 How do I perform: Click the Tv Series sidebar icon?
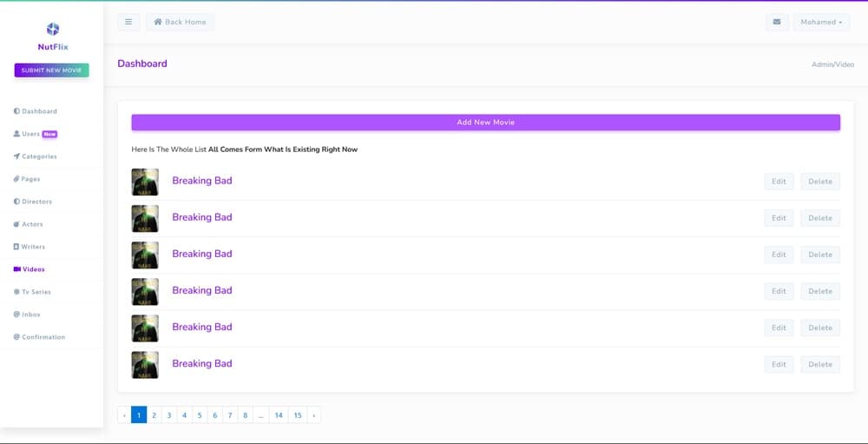16,292
